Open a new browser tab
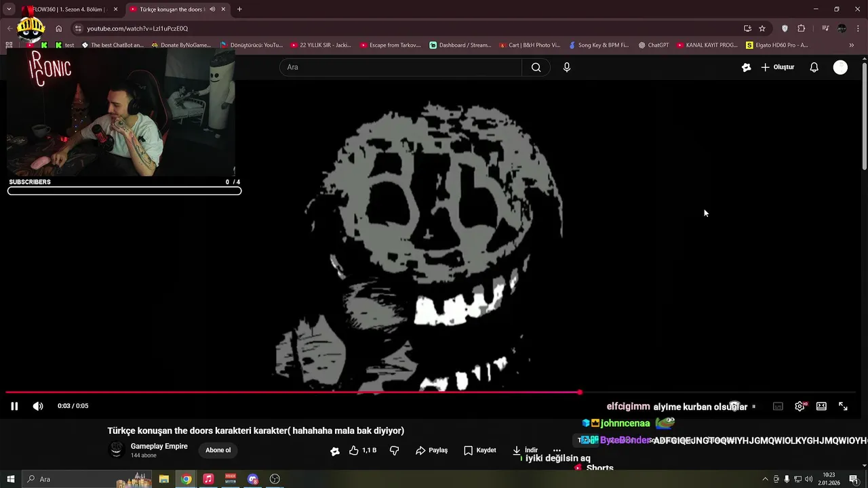The image size is (868, 488). (x=239, y=9)
